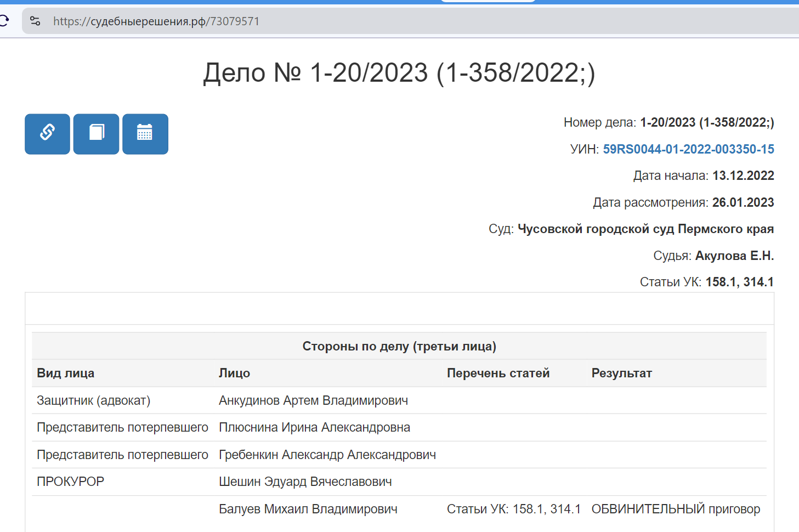Click the chain link icon button
Viewport: 799px width, 532px height.
(x=47, y=134)
